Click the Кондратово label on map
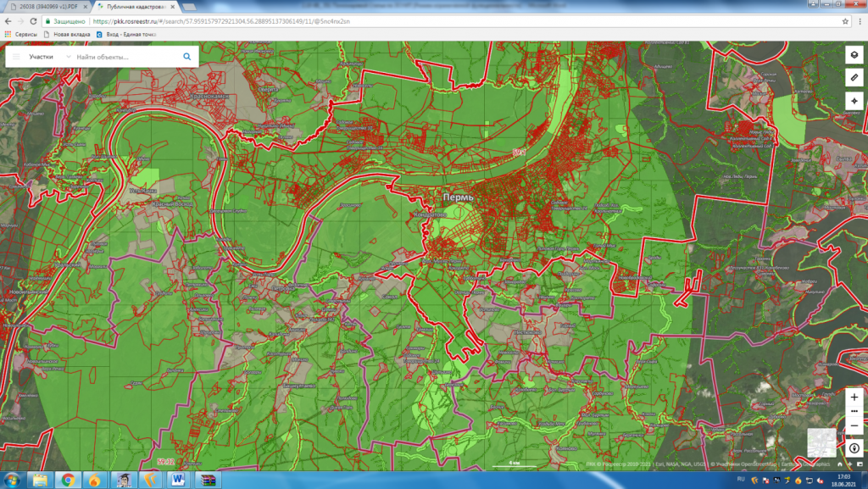The width and height of the screenshot is (868, 489). point(430,214)
